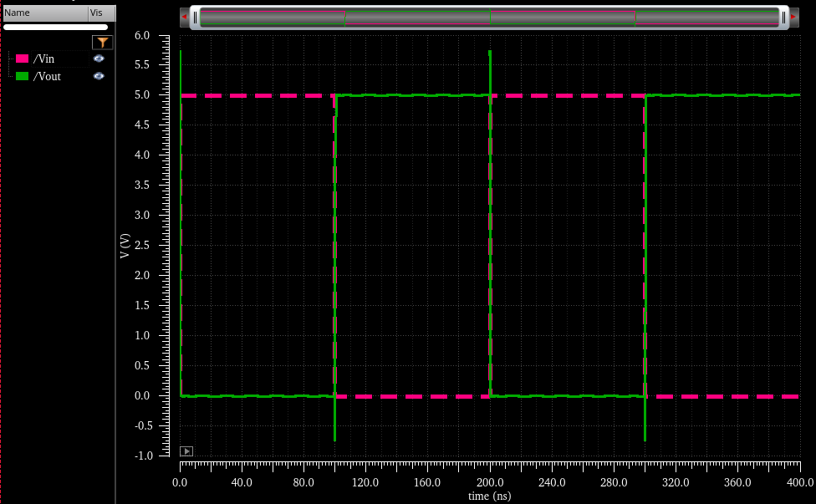The height and width of the screenshot is (504, 816).
Task: Grab right handle of time range slider
Action: coord(783,18)
